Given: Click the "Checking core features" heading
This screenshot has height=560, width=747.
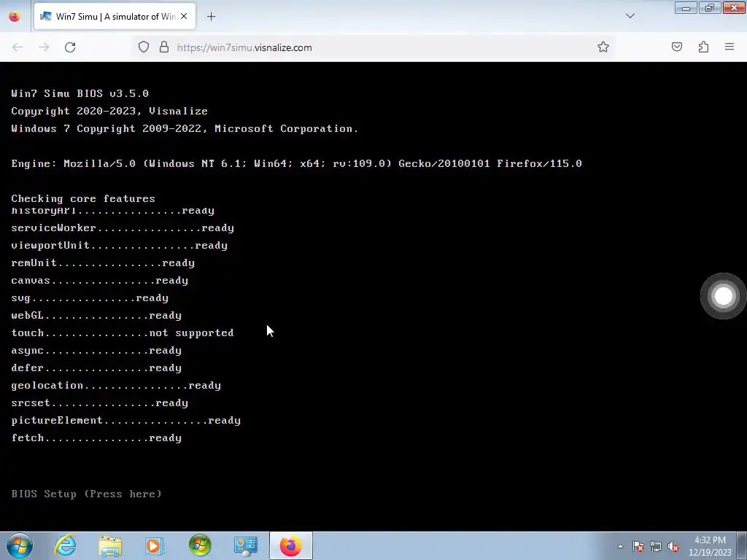Looking at the screenshot, I should click(x=83, y=198).
